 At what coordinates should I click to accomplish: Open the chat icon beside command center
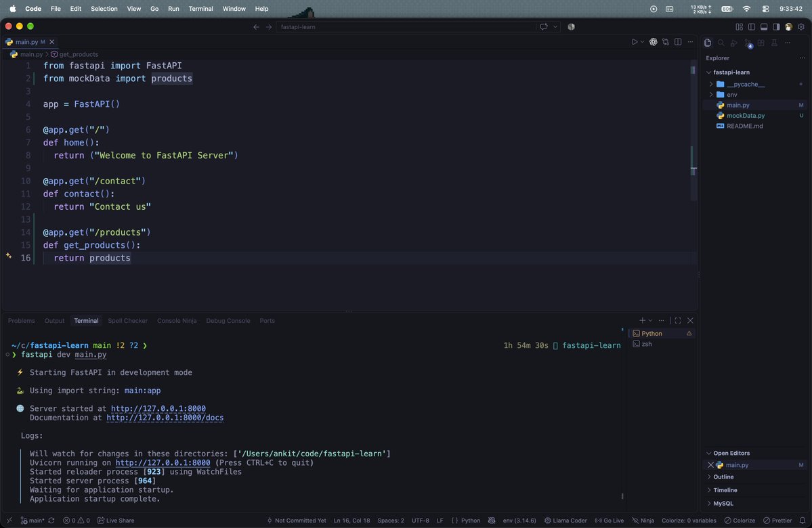[544, 27]
